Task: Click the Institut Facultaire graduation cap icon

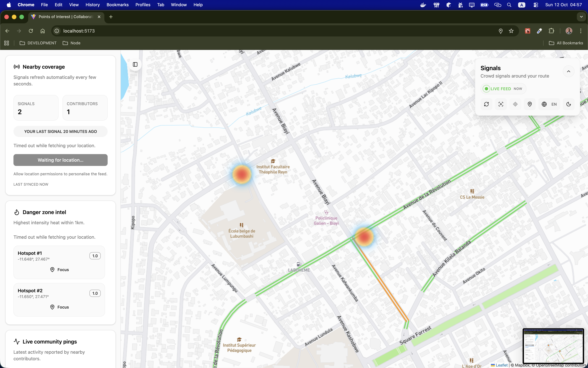Action: pos(273,161)
